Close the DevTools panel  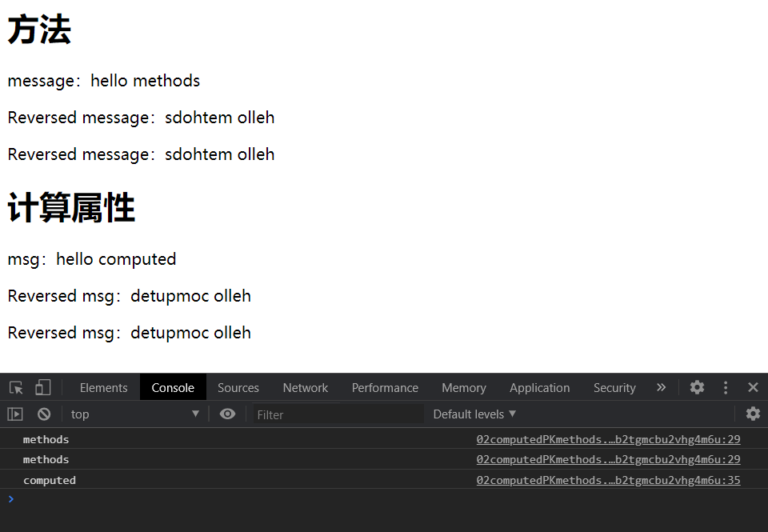point(753,388)
